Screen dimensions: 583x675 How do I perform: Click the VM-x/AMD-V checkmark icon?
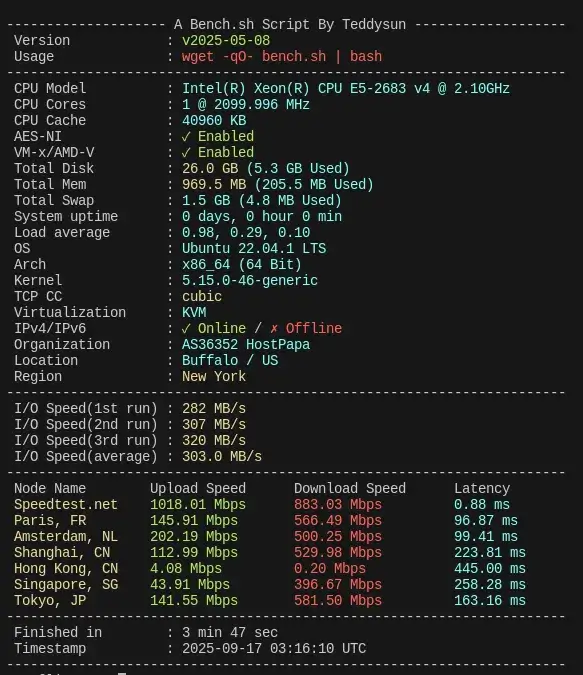pos(186,153)
